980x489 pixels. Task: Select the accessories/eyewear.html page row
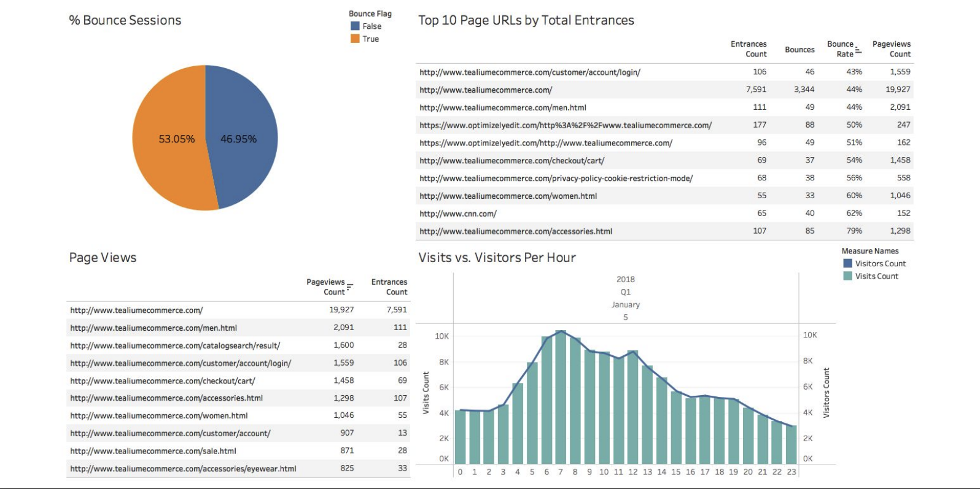183,469
